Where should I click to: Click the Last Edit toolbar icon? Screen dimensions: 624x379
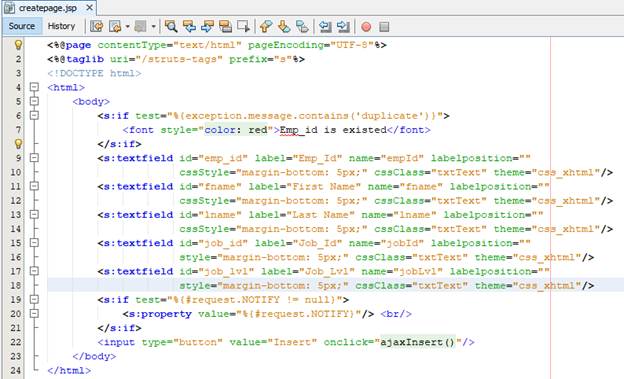96,27
